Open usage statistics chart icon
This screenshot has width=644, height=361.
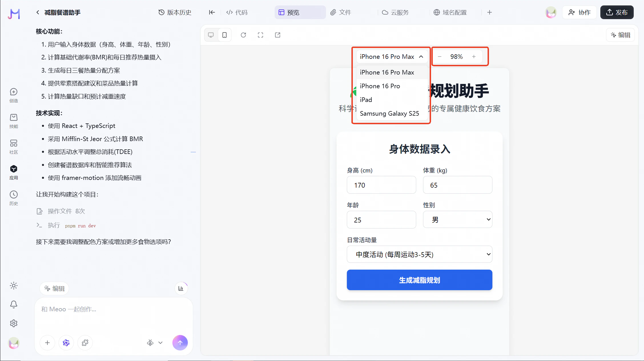click(181, 288)
